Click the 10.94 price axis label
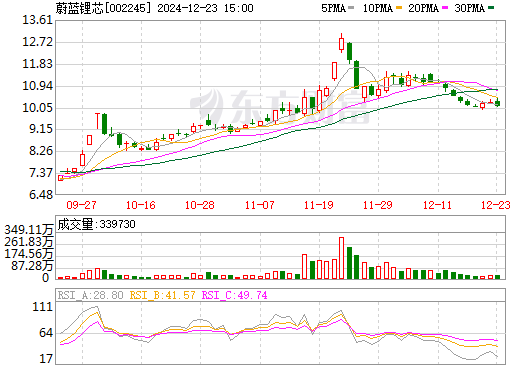Viewport: 520px width, 365px height. pos(38,86)
